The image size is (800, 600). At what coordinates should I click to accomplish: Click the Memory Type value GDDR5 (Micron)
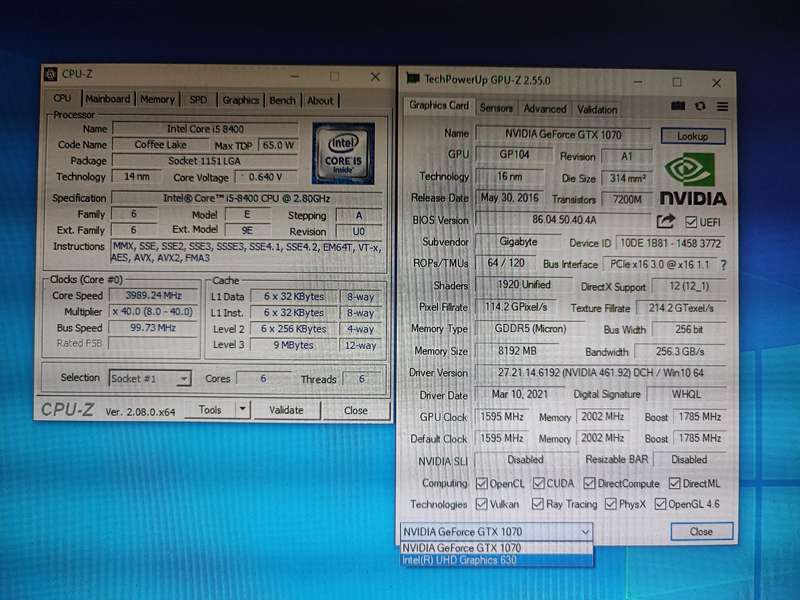pyautogui.click(x=530, y=329)
